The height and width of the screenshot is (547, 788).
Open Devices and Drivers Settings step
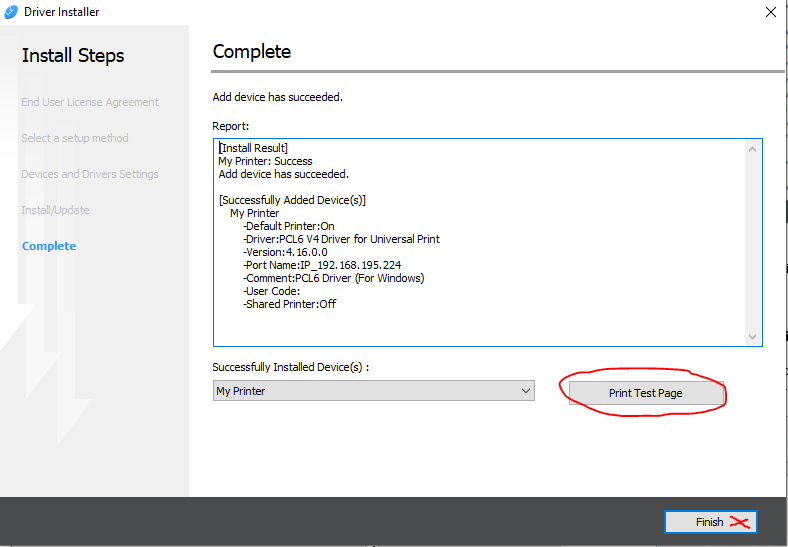pyautogui.click(x=90, y=174)
